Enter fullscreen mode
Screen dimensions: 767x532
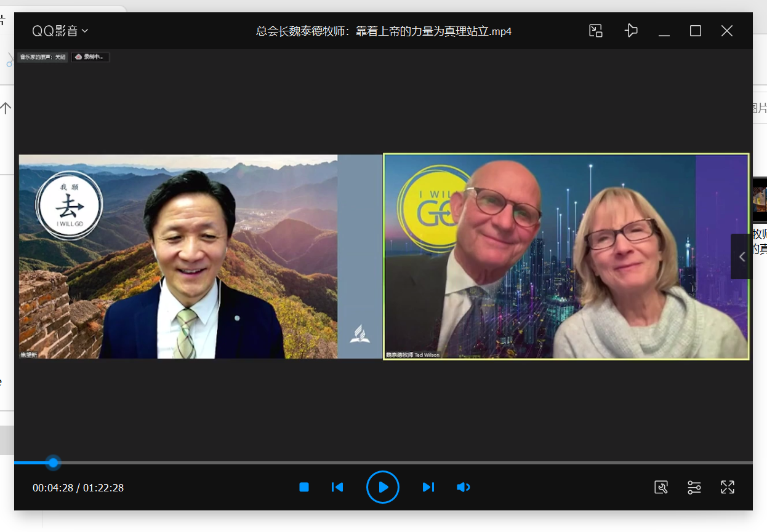tap(728, 487)
